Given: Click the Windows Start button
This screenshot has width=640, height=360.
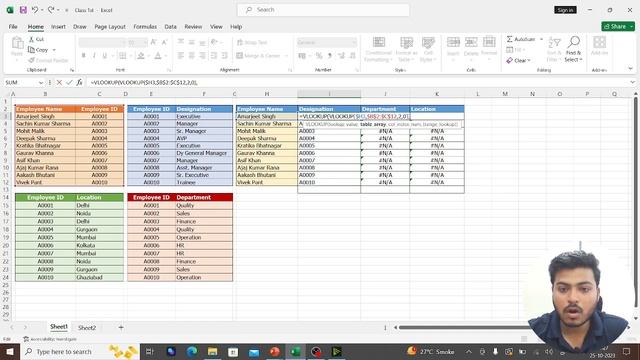Looking at the screenshot, I should 10,351.
